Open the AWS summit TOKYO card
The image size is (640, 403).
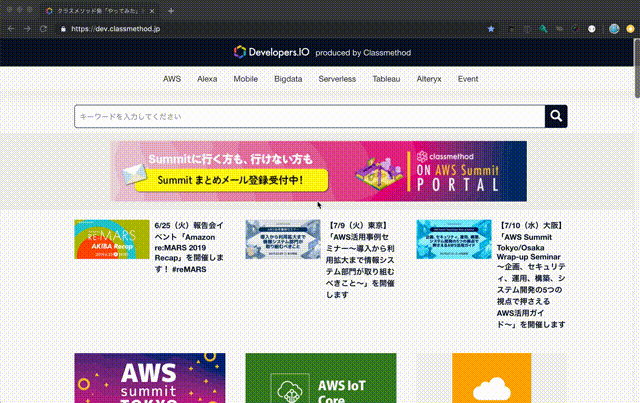click(150, 378)
